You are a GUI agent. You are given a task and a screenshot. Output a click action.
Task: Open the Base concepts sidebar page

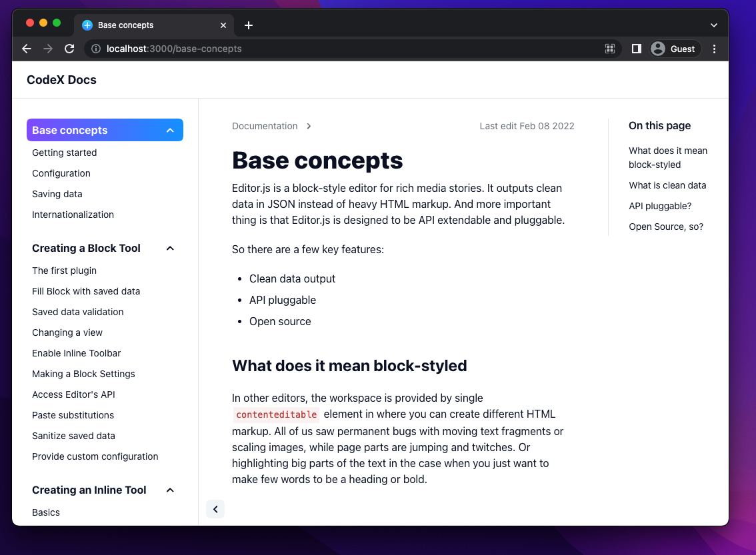click(x=70, y=130)
